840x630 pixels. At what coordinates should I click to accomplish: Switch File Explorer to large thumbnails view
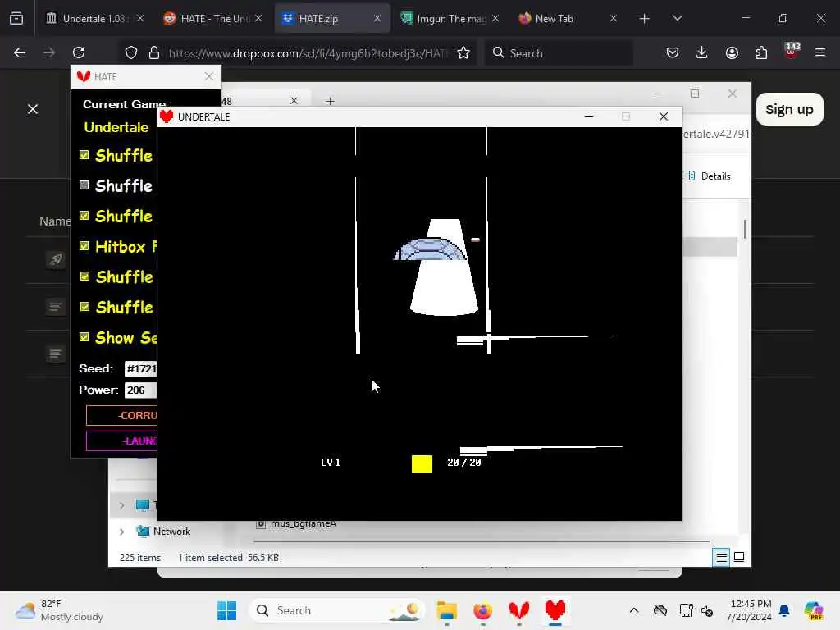pos(739,557)
